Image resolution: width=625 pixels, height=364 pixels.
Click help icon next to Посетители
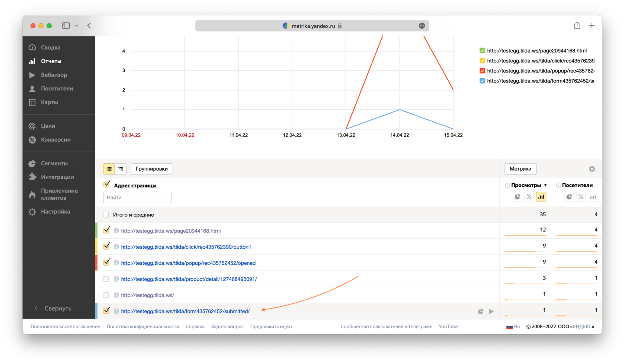(558, 186)
